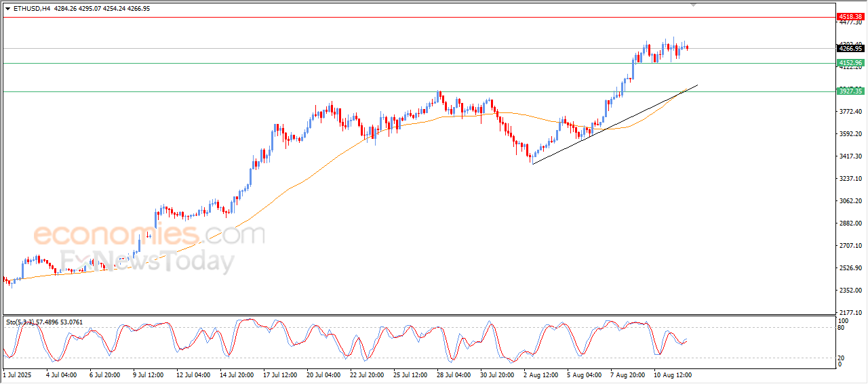Viewport: 868px width, 384px height.
Task: Select the black ascending trendline
Action: [x=614, y=125]
